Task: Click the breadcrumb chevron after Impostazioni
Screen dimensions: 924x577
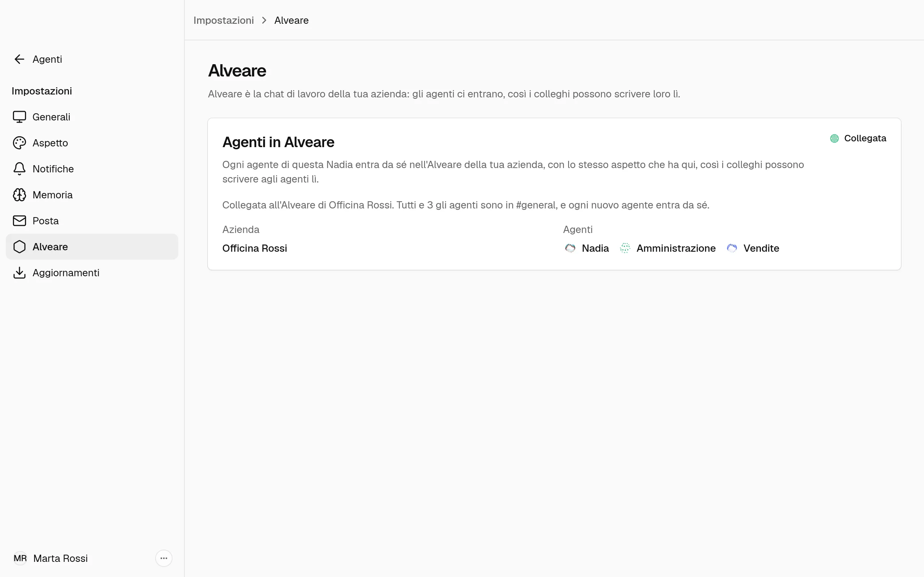Action: coord(264,20)
